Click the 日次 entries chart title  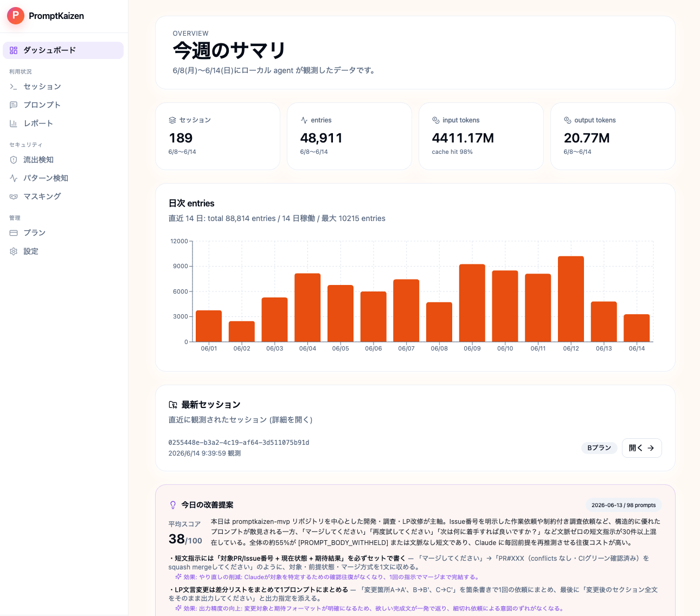click(x=191, y=203)
